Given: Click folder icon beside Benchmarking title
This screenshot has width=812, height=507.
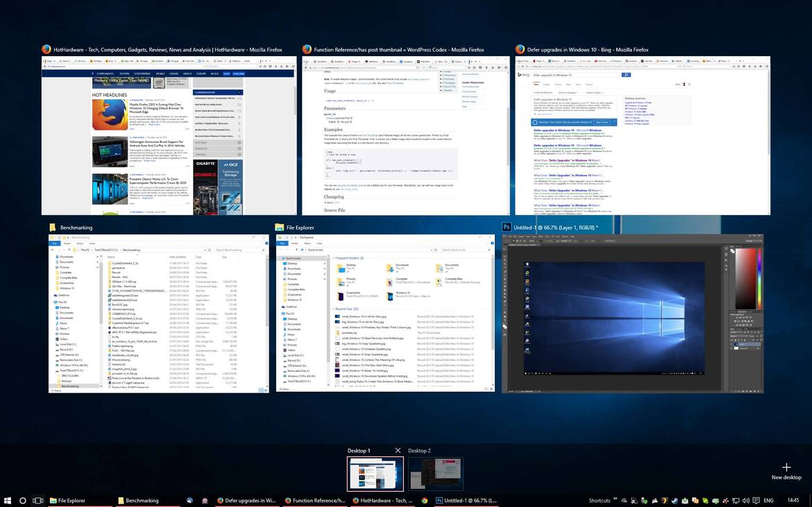Looking at the screenshot, I should (x=52, y=227).
